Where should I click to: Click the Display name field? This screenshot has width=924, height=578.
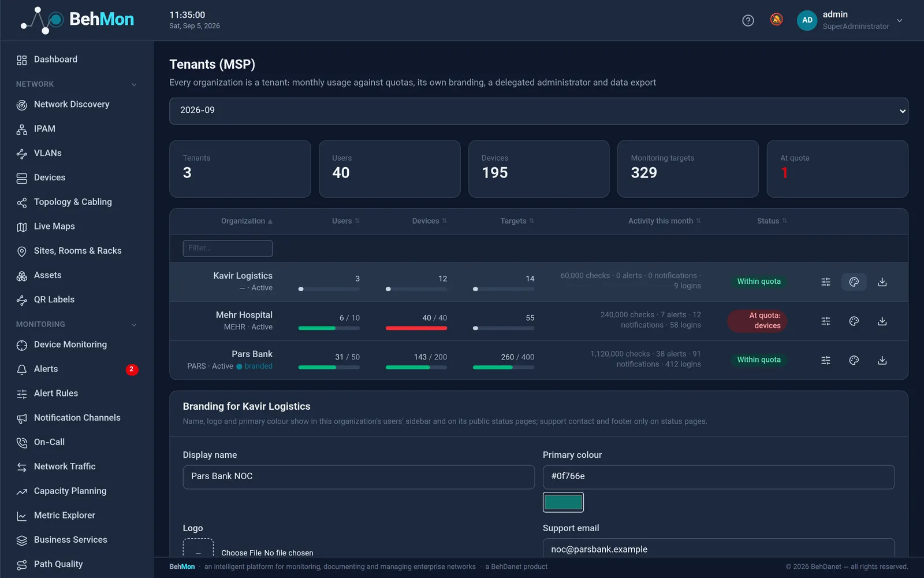coord(359,477)
